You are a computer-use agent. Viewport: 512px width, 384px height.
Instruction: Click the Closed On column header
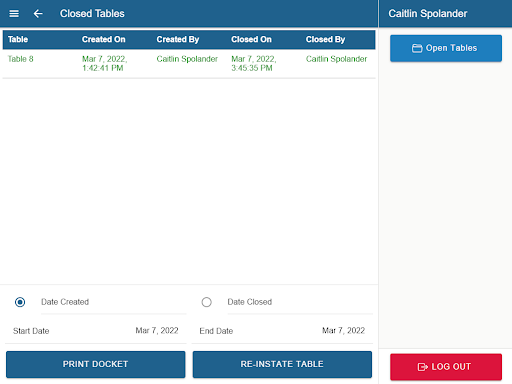pyautogui.click(x=251, y=39)
